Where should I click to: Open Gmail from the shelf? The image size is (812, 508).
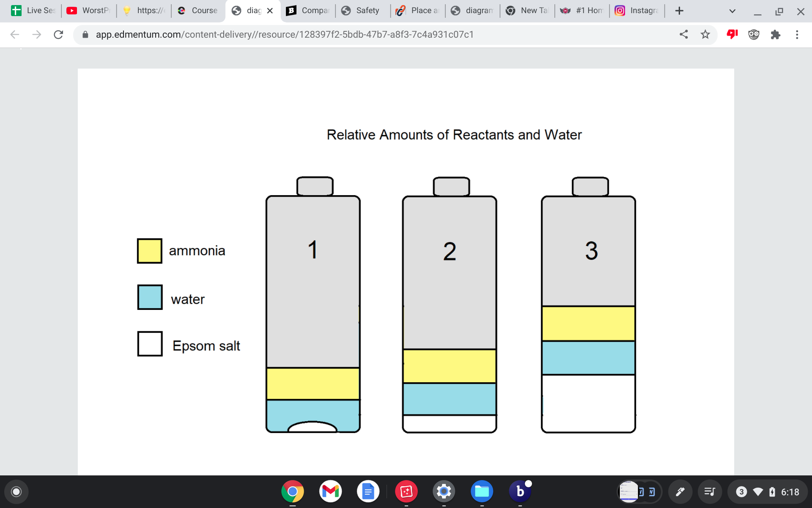click(x=330, y=491)
